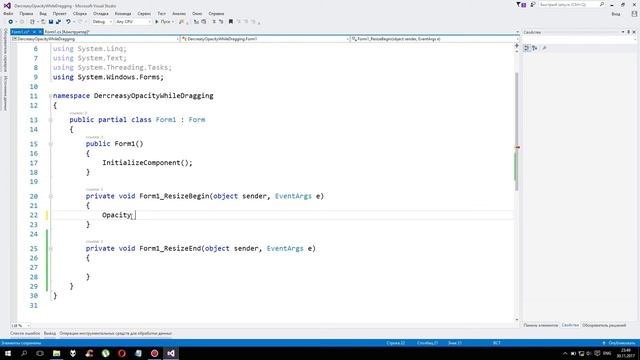Click the Quick Launch search field
Image resolution: width=640 pixels, height=360 pixels.
click(571, 4)
